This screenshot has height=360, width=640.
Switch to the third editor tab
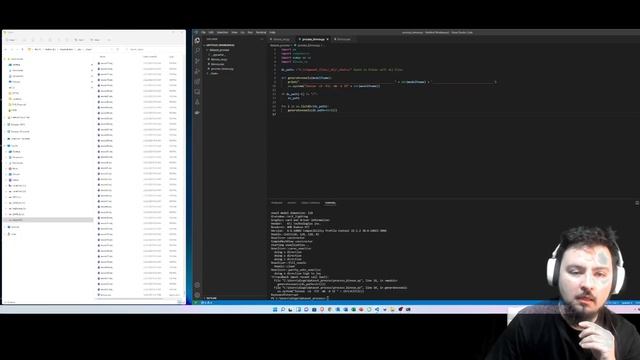point(342,39)
